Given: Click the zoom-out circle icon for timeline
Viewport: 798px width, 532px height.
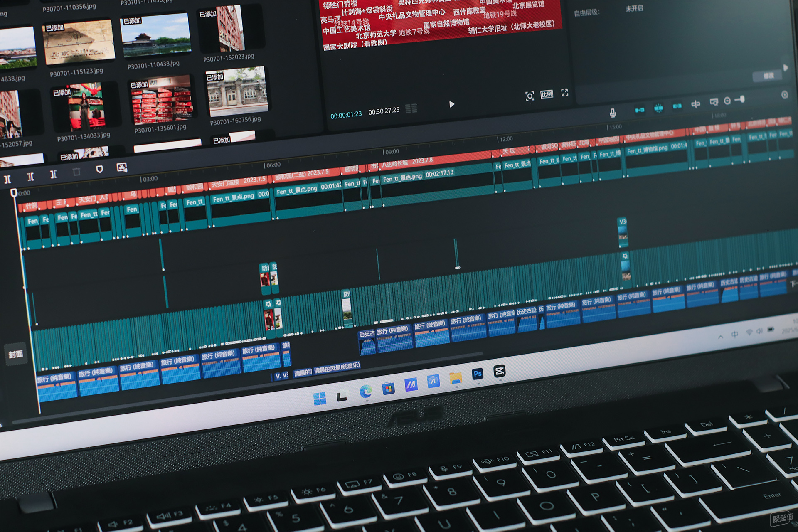Looking at the screenshot, I should point(727,101).
